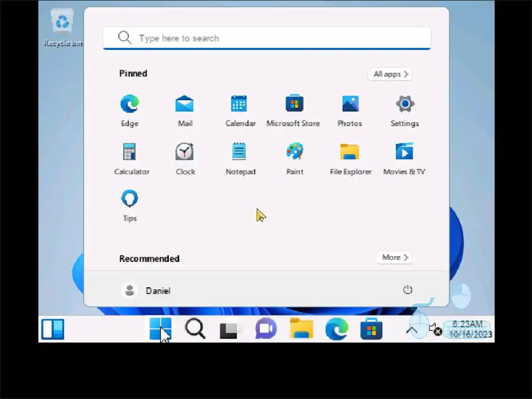Open Settings from pinned apps
This screenshot has width=532, height=399.
point(404,111)
